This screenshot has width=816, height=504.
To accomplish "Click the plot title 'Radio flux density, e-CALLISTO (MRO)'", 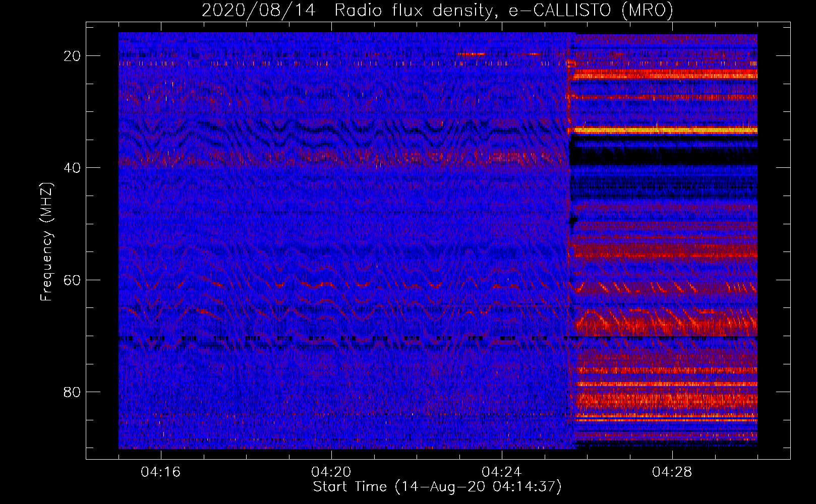I will pyautogui.click(x=504, y=11).
